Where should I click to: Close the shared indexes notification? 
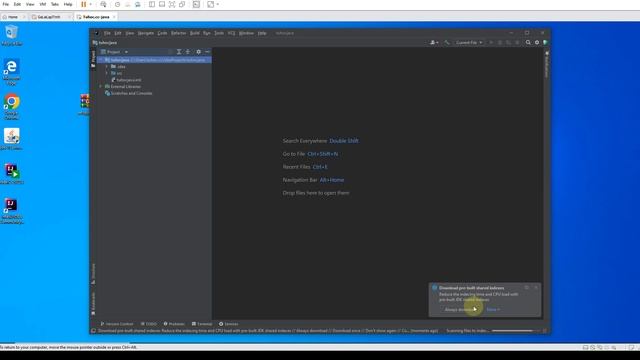[536, 287]
